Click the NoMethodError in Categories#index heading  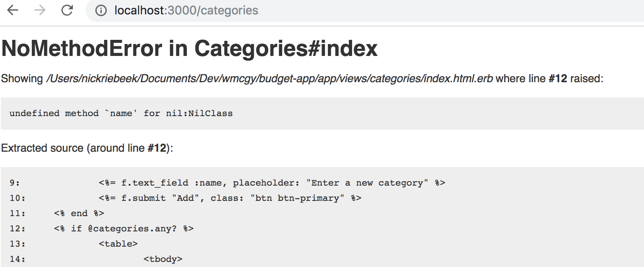point(189,49)
